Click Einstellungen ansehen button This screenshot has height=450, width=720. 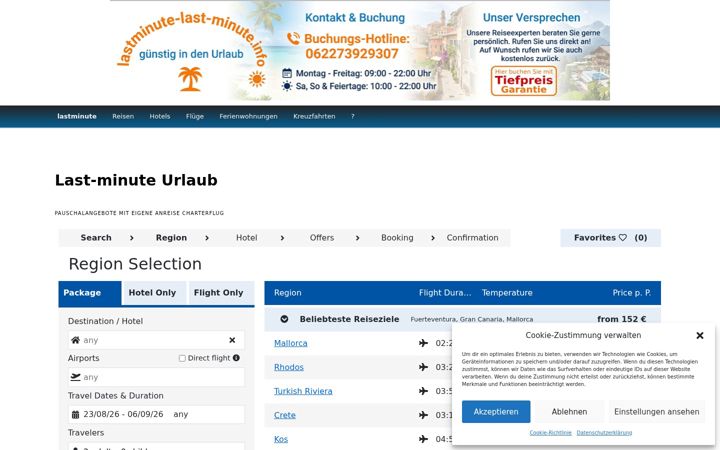[x=657, y=411]
